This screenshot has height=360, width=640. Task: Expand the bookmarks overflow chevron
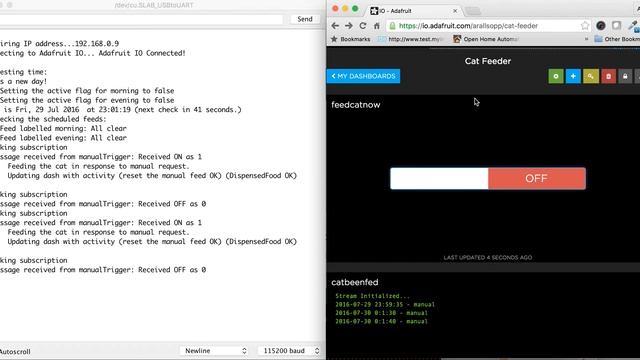587,39
